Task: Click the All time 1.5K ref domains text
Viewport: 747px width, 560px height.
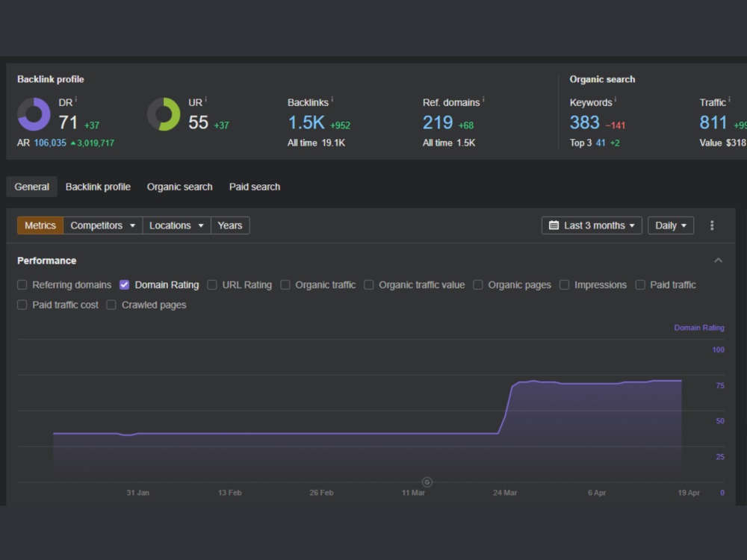Action: [x=449, y=143]
